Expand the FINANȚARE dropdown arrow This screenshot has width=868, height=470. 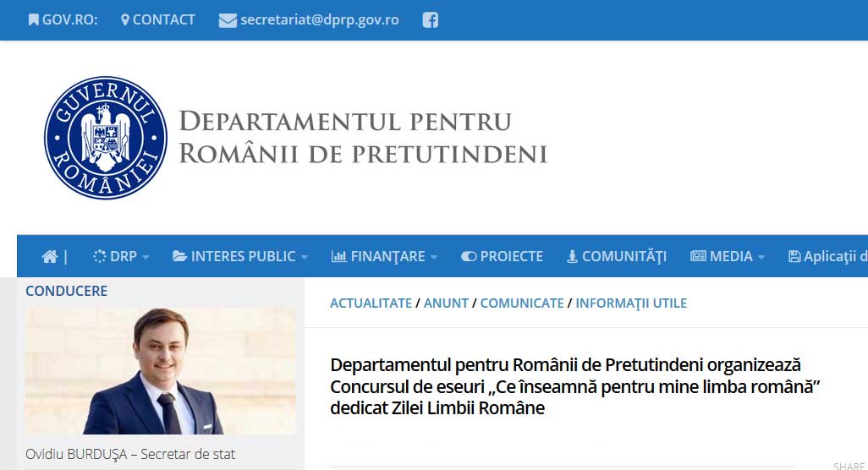click(433, 257)
